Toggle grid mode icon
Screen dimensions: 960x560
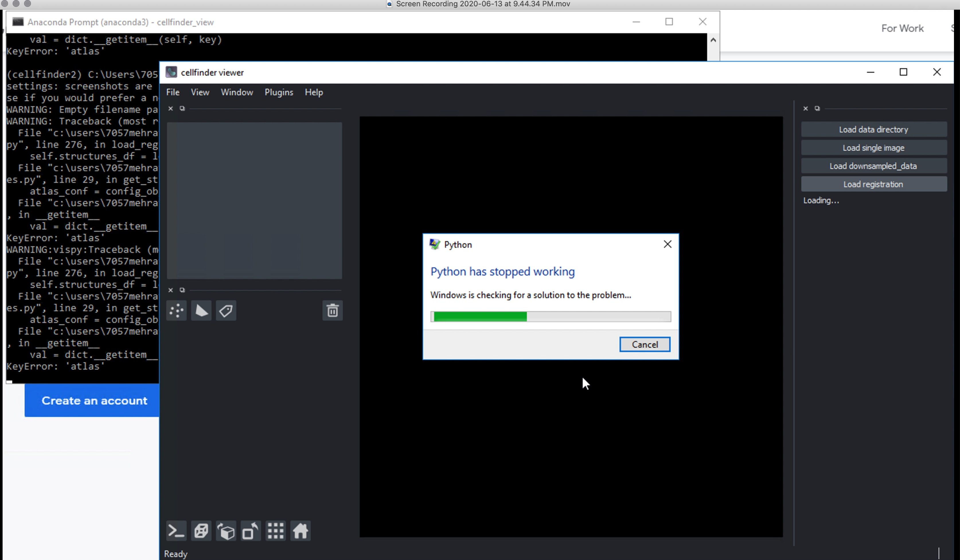click(x=276, y=531)
